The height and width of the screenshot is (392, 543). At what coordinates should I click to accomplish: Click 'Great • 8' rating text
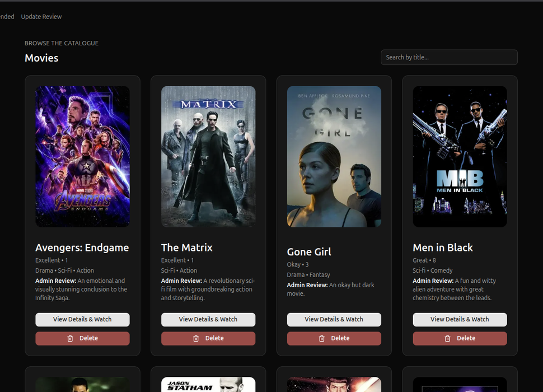[x=424, y=260]
